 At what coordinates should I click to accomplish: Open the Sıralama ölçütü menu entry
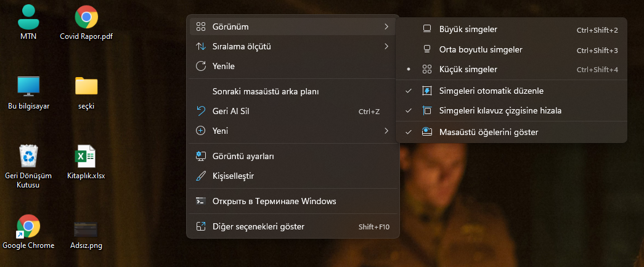[x=293, y=46]
